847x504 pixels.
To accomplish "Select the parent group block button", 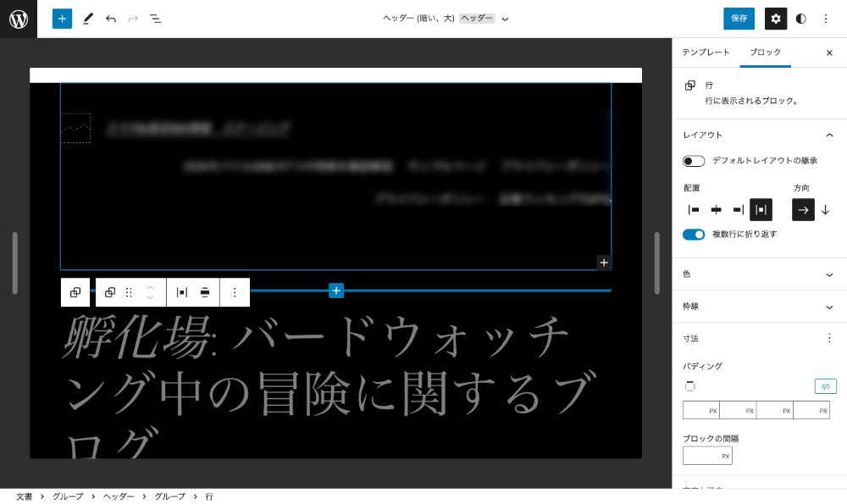I will point(75,292).
